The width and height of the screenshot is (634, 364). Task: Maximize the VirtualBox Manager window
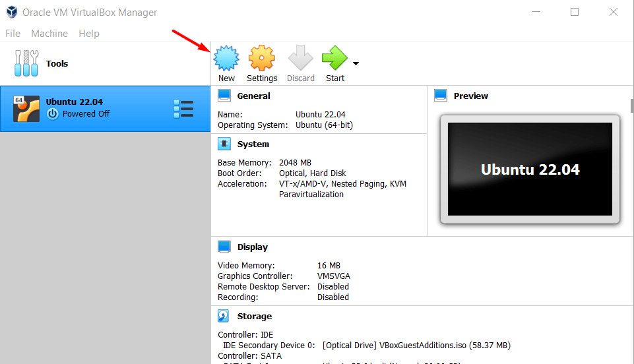[x=575, y=12]
